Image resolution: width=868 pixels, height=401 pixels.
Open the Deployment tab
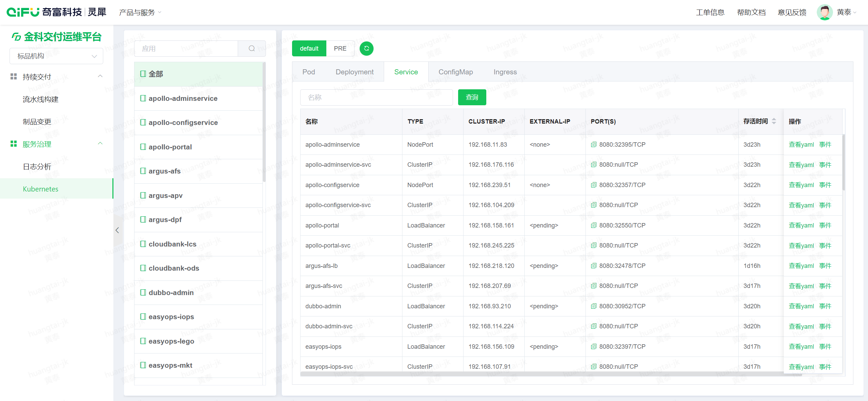[x=354, y=72]
